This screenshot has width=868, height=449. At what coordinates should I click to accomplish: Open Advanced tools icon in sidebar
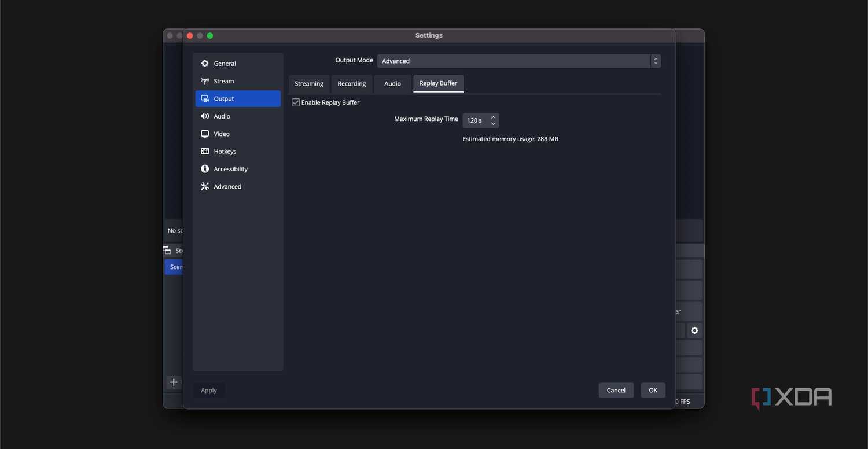(205, 186)
